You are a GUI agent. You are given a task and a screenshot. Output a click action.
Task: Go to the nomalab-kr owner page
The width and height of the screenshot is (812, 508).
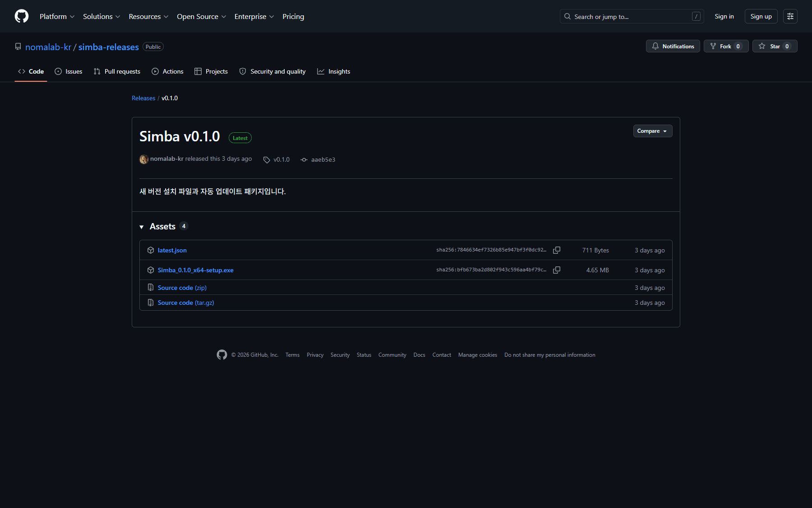[48, 47]
